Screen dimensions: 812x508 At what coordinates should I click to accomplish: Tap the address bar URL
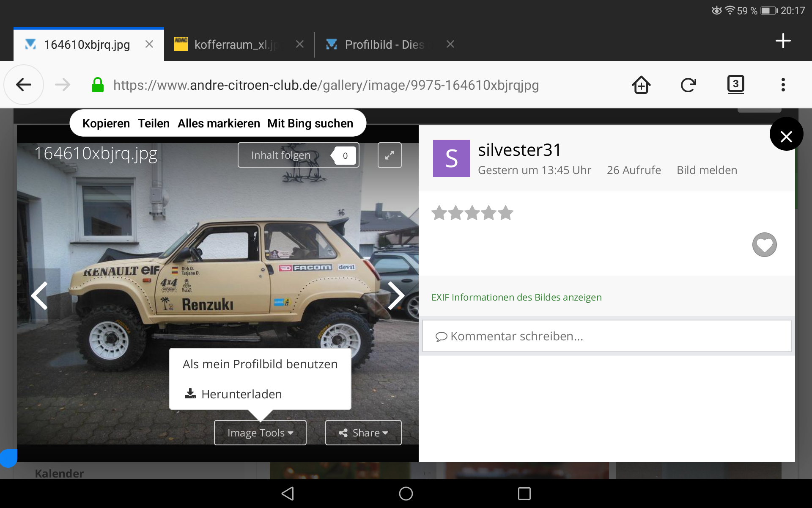click(x=326, y=85)
